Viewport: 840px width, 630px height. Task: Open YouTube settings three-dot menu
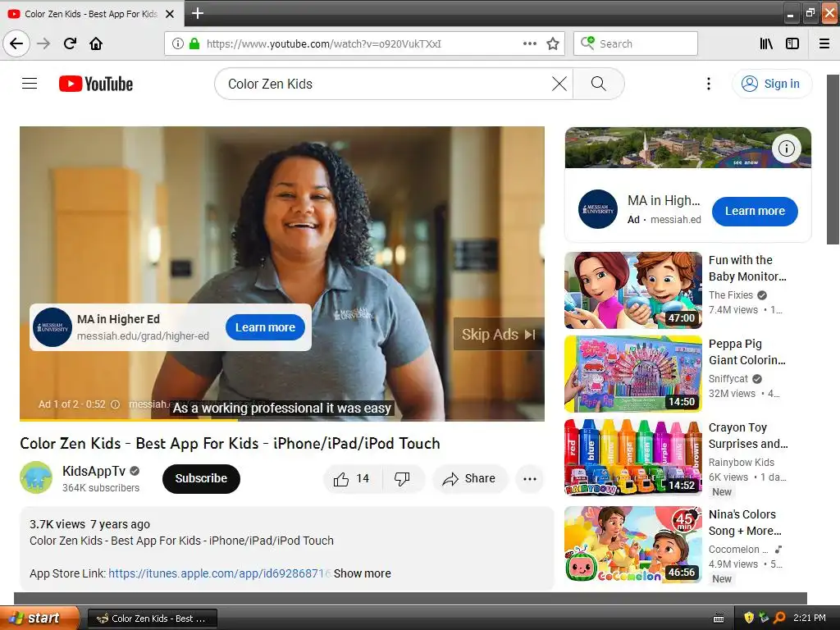point(708,84)
